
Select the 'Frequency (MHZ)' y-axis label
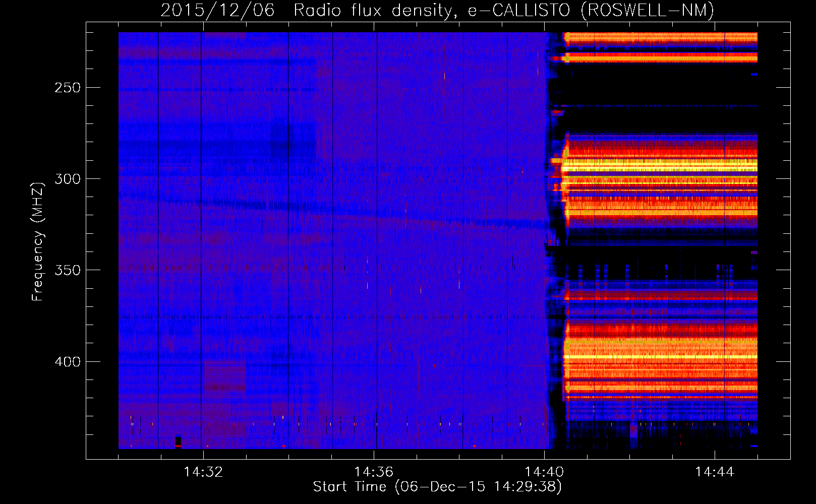(38, 241)
